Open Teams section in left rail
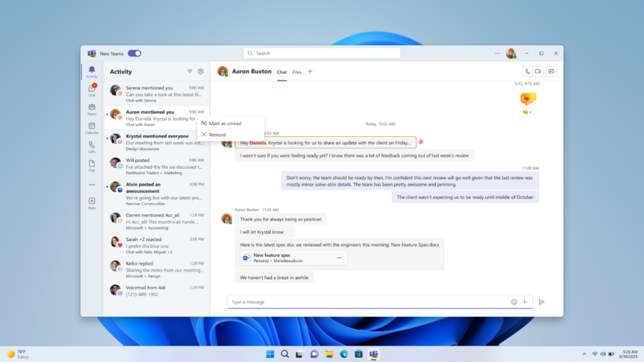Screen dimensions: 644x362 coord(92,109)
